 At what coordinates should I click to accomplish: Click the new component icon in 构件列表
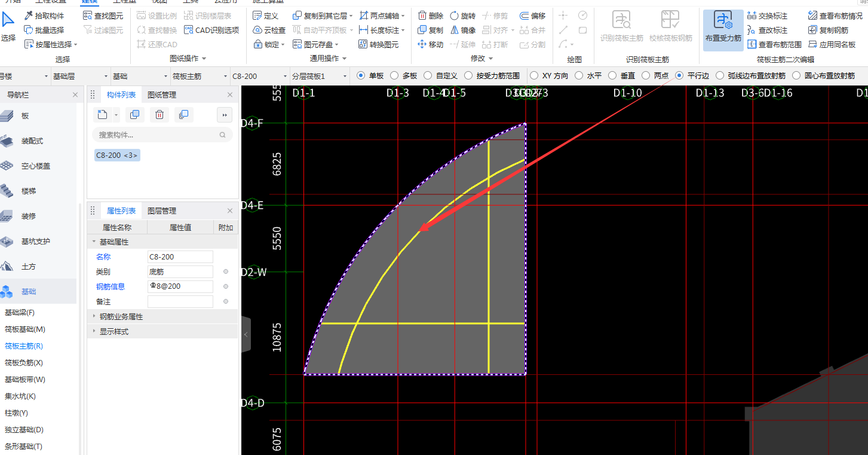tap(102, 115)
